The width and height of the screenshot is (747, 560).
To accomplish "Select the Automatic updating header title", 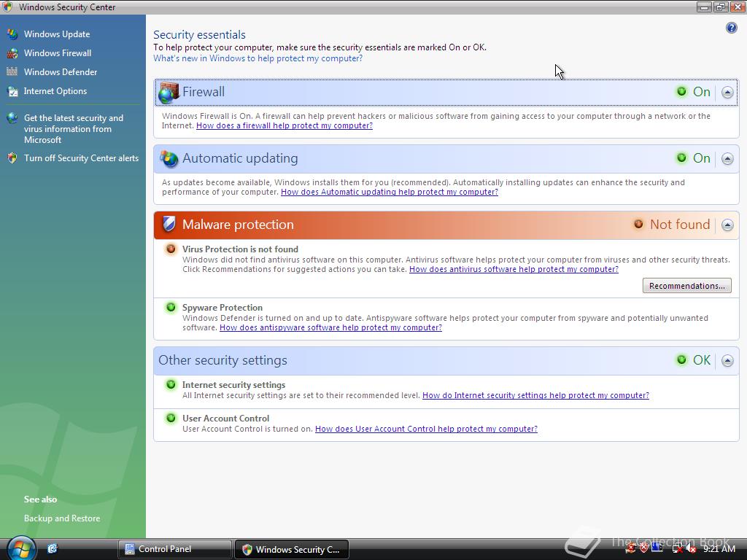I will point(240,158).
